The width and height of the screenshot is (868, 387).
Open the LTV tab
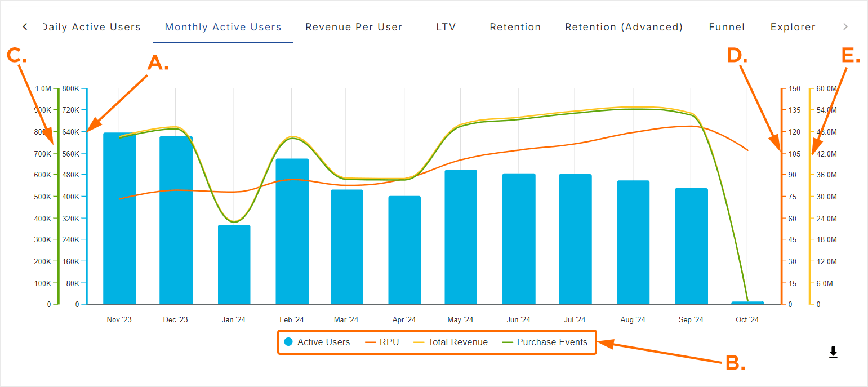[446, 27]
